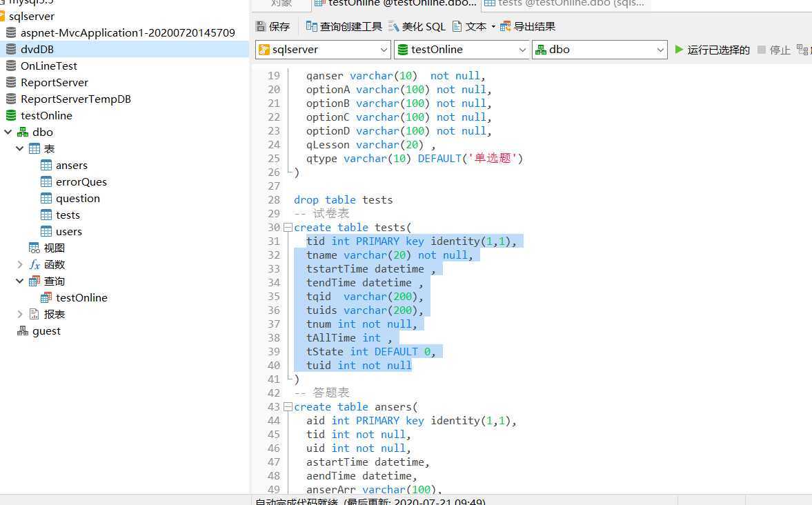Screen dimensions: 812x505
Task: Collapse the 查询 queries node
Action: pyautogui.click(x=20, y=281)
